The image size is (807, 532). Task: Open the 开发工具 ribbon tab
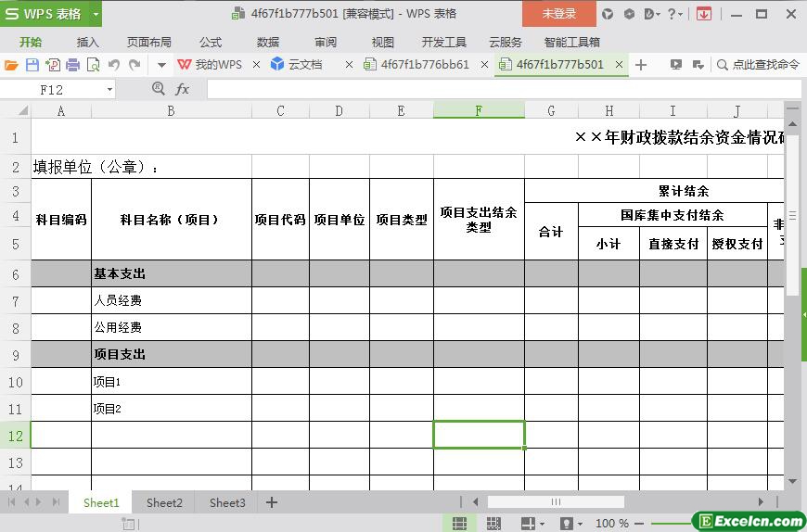(443, 42)
